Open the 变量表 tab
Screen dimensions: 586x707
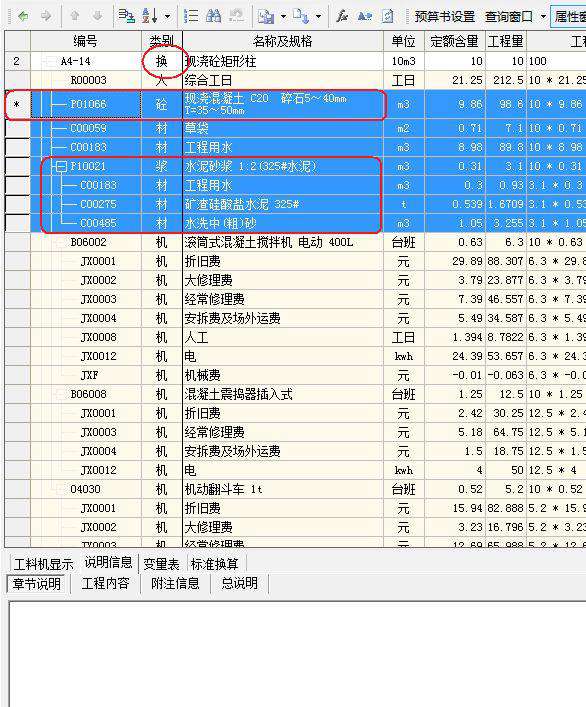click(x=161, y=564)
